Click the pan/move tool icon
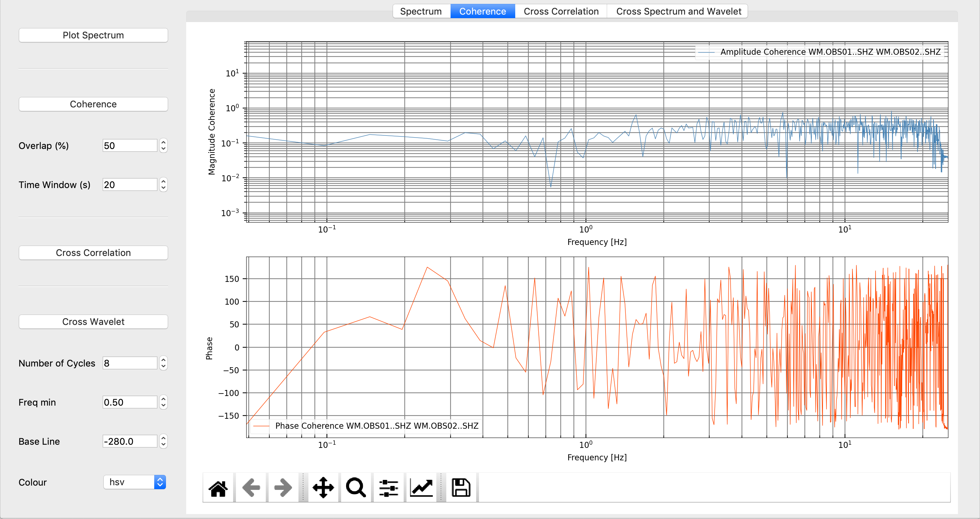 (x=323, y=487)
